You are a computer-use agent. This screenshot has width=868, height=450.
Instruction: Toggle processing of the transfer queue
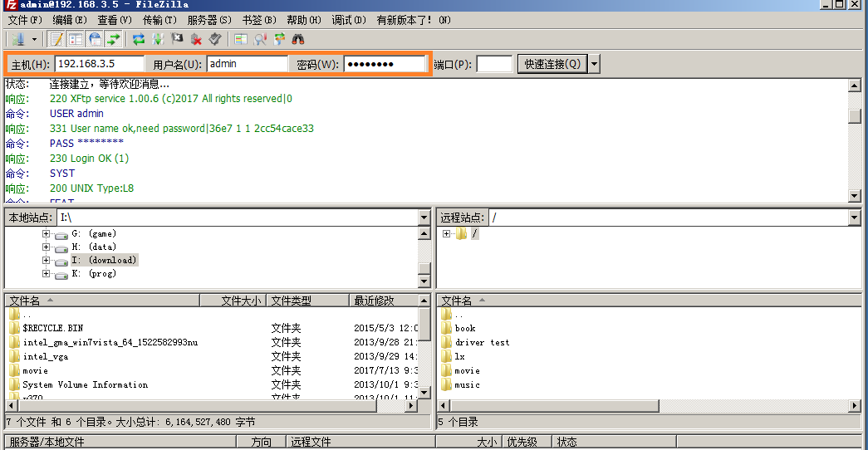click(158, 39)
